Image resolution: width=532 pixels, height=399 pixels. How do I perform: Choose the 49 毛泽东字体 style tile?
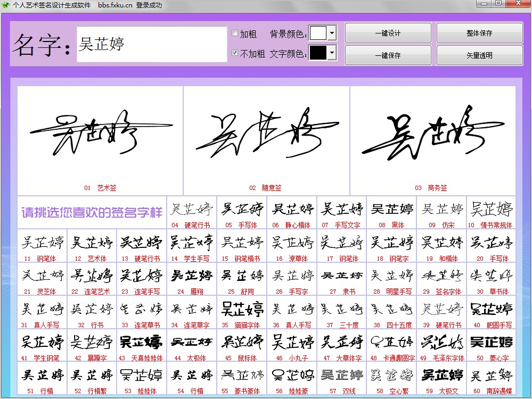point(442,345)
